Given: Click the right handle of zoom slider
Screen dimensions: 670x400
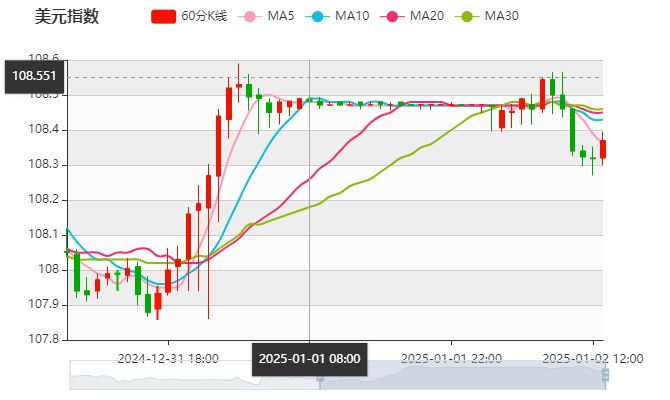Looking at the screenshot, I should 606,375.
